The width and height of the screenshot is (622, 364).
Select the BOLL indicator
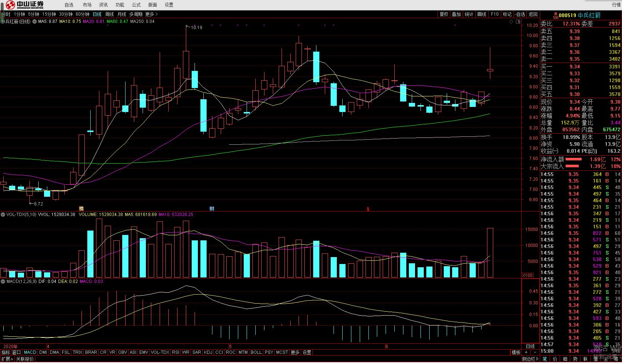tap(256, 352)
